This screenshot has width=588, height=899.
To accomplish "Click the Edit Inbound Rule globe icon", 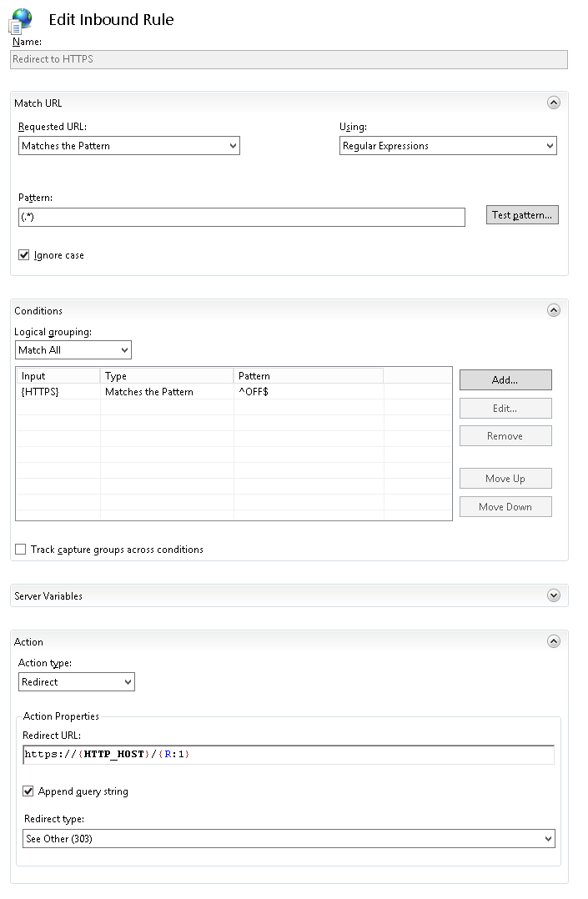I will pyautogui.click(x=20, y=18).
